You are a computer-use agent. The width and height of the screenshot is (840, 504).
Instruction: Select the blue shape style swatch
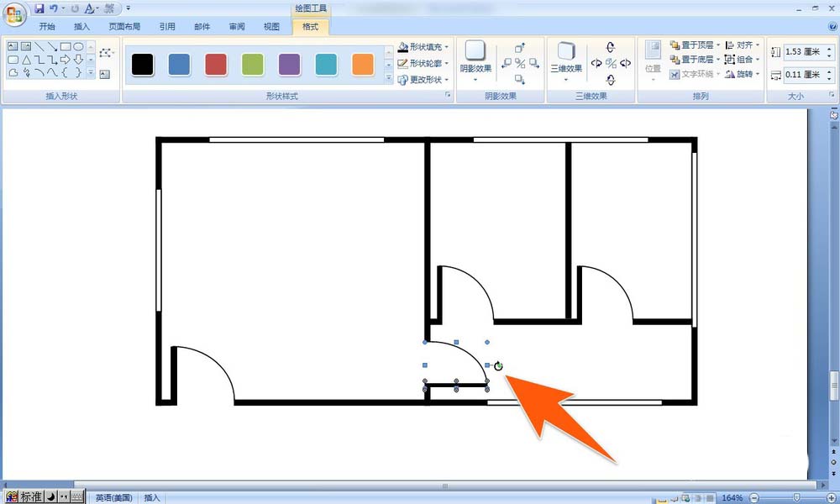point(179,65)
